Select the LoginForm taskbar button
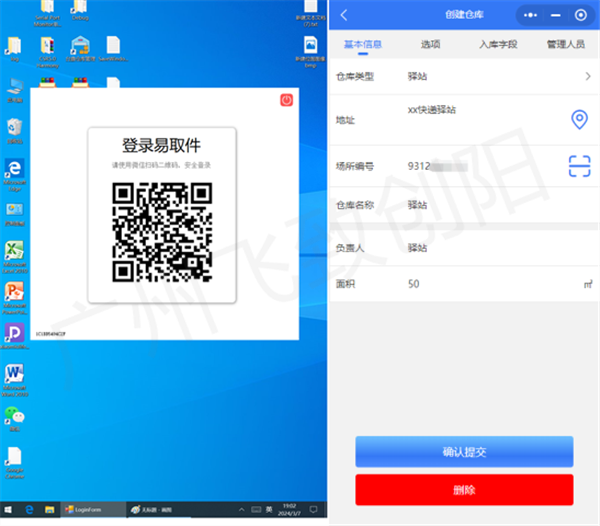Screen dimensions: 600x526 [93, 510]
